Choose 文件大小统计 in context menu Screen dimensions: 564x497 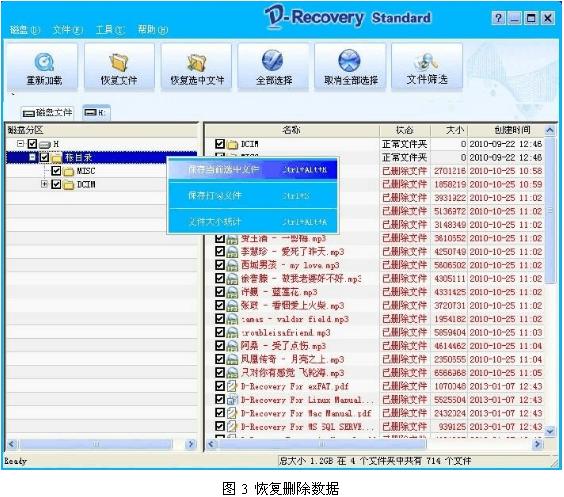[x=253, y=222]
